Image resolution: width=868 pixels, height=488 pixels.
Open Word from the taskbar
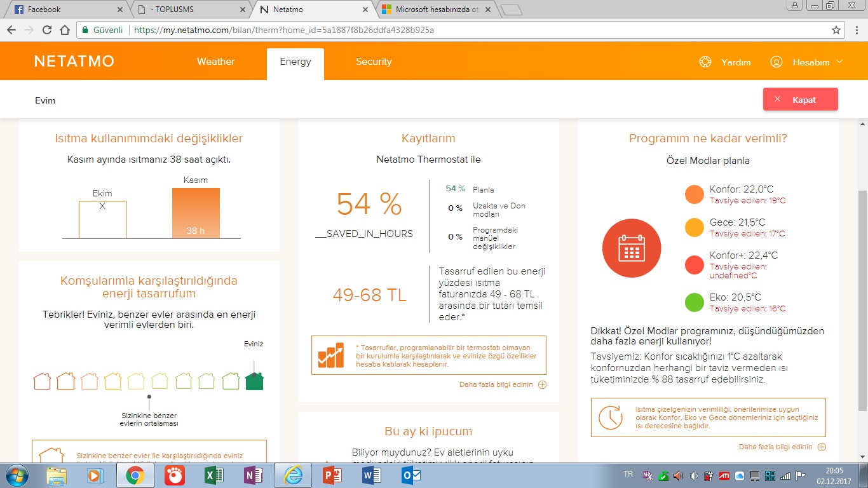click(x=371, y=475)
